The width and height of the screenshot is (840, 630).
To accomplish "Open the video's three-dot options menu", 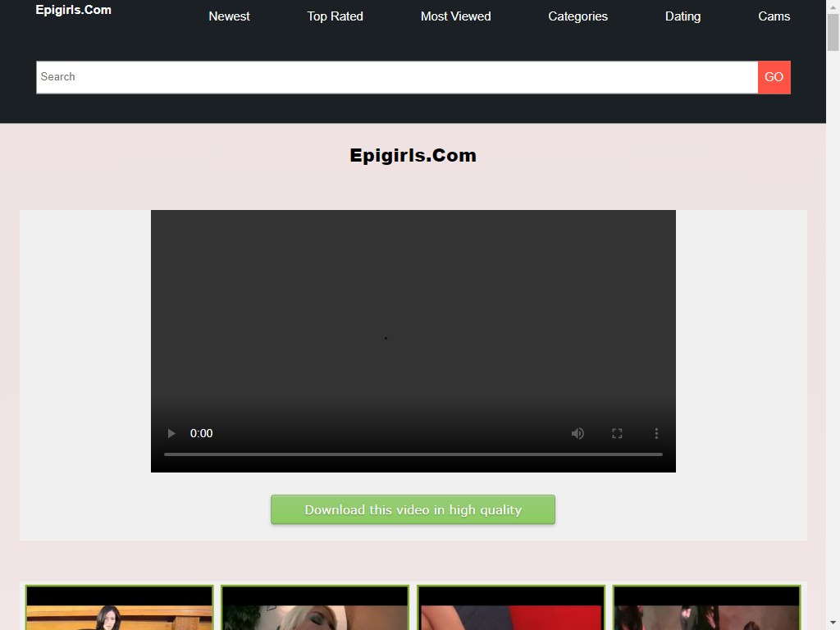I will (x=656, y=433).
